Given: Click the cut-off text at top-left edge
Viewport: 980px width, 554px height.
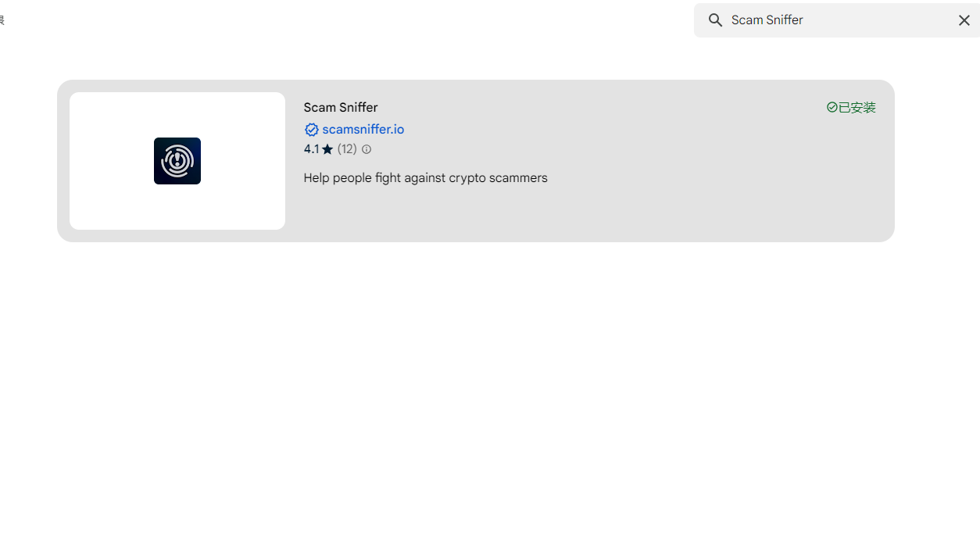Looking at the screenshot, I should tap(2, 20).
